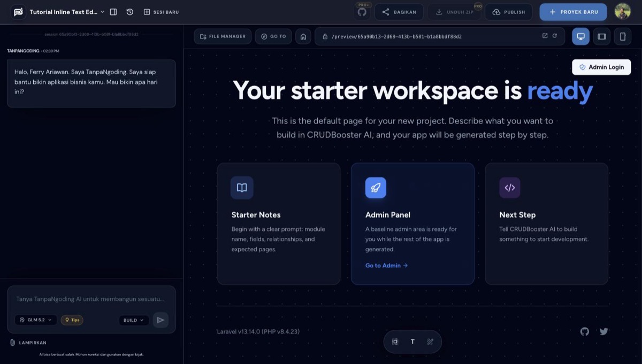
Task: Click the TanpaNgoding greeting message bubble
Action: 91,83
